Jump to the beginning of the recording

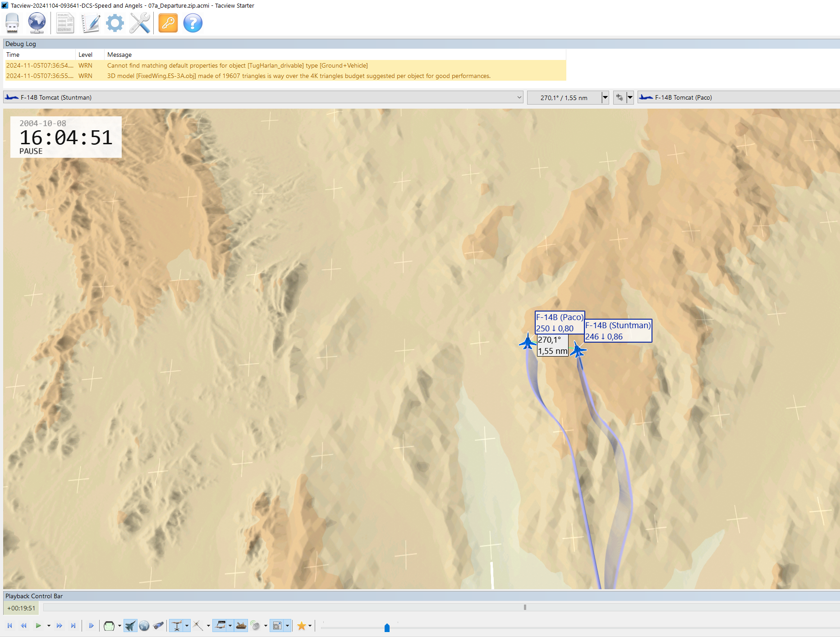[10, 626]
